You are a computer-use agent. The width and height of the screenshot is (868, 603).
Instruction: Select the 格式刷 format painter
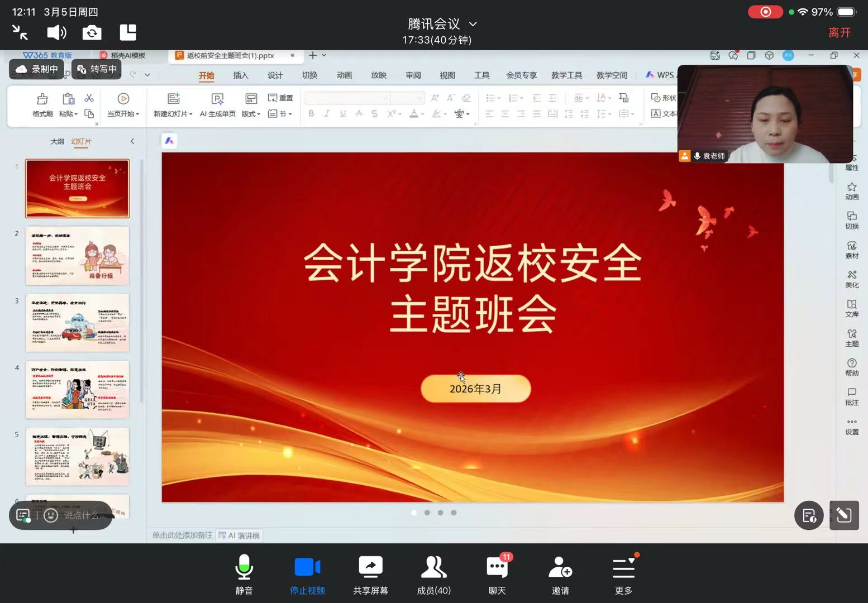coord(41,105)
